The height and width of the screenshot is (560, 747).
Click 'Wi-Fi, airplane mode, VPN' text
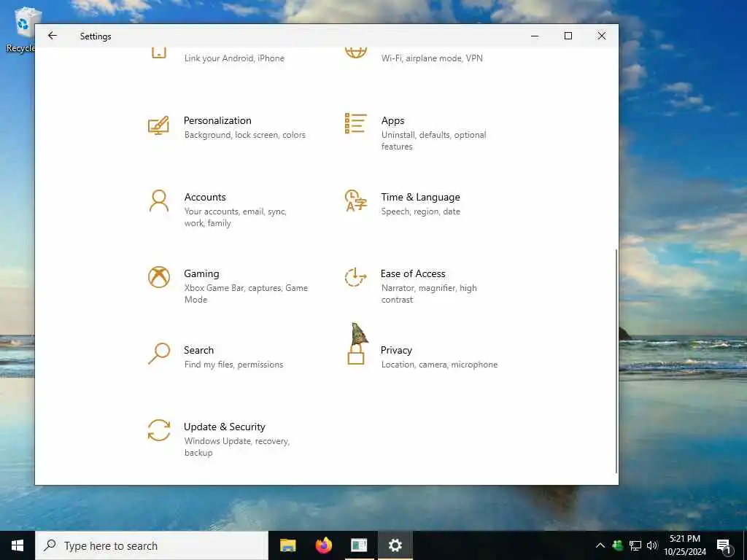coord(432,58)
